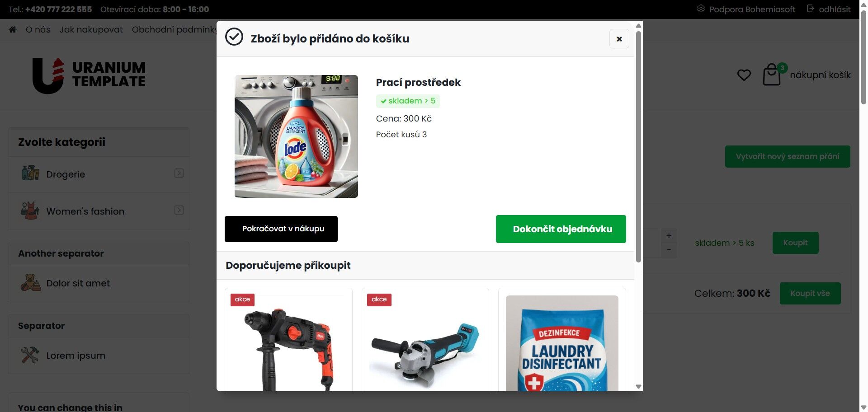Click the Women's fashion category icon
Image resolution: width=868 pixels, height=412 pixels.
tap(30, 211)
